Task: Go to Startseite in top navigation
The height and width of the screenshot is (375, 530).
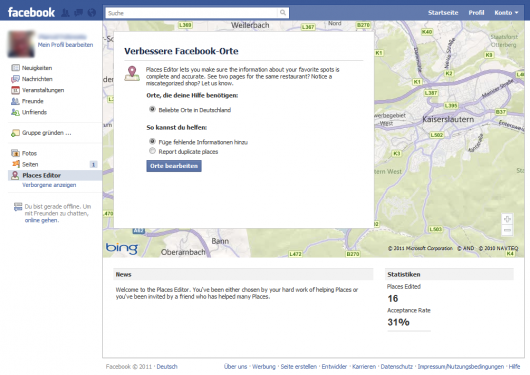Action: coord(443,13)
